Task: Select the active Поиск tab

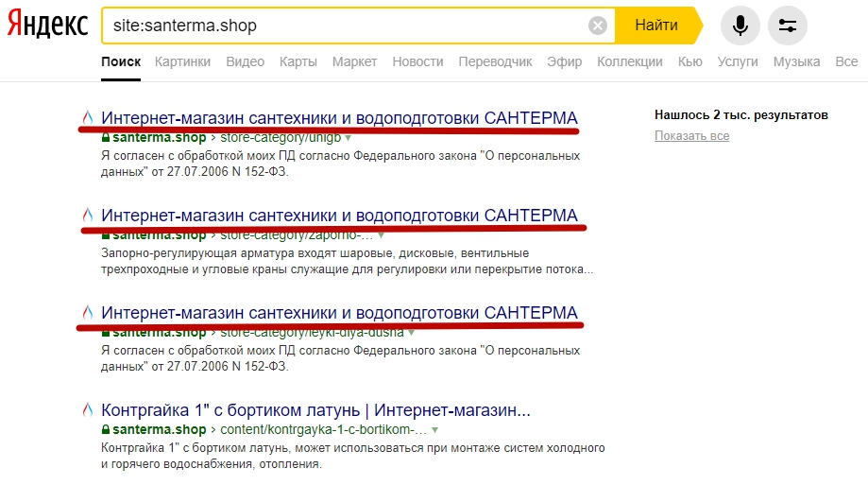Action: tap(121, 61)
